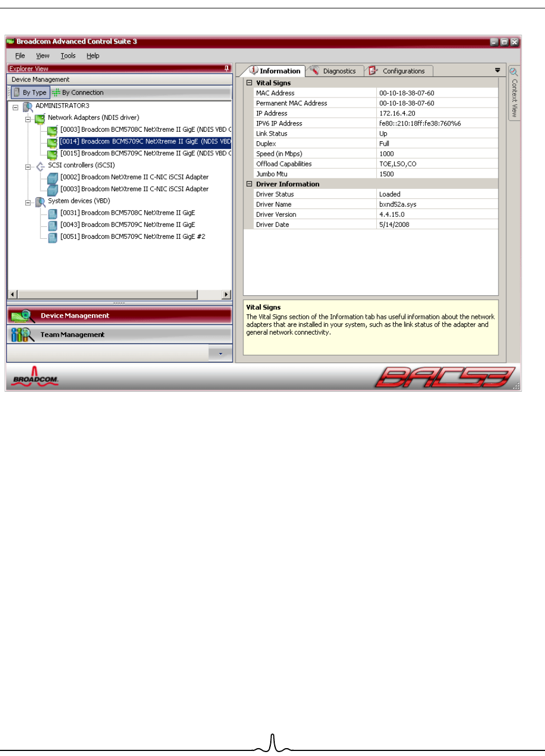Image resolution: width=545 pixels, height=756 pixels.
Task: Click the ADMINISTRATOR3 host icon
Action: (x=27, y=106)
